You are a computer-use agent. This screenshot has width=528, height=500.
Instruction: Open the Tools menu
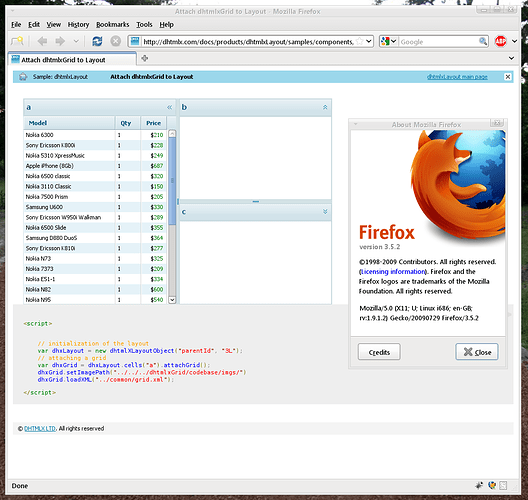144,25
